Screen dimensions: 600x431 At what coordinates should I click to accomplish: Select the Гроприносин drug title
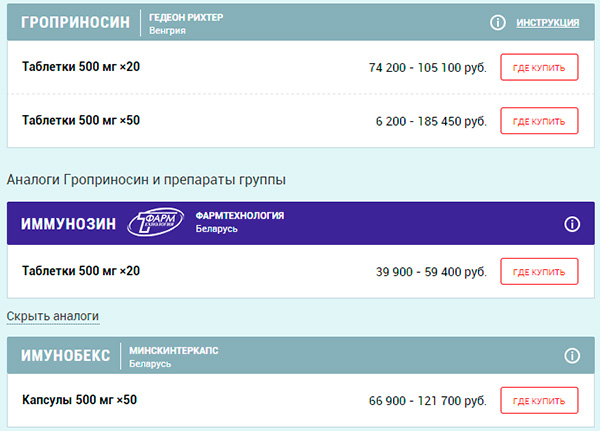(x=75, y=22)
